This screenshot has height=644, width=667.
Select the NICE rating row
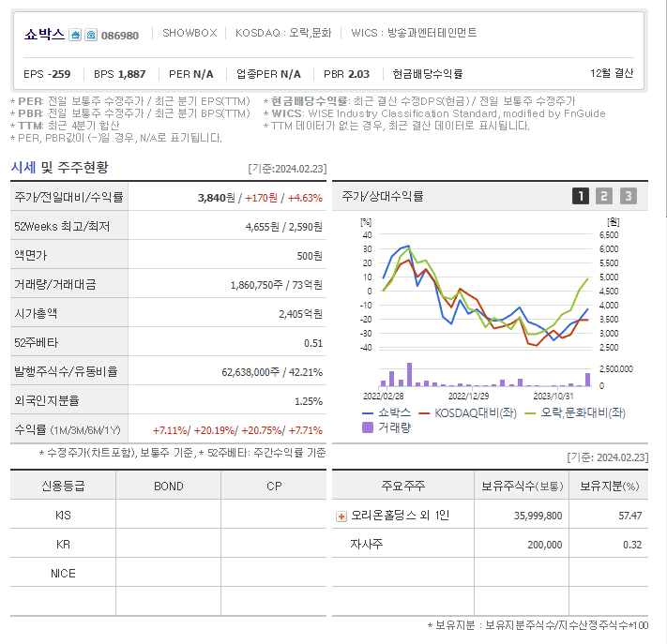coord(168,573)
